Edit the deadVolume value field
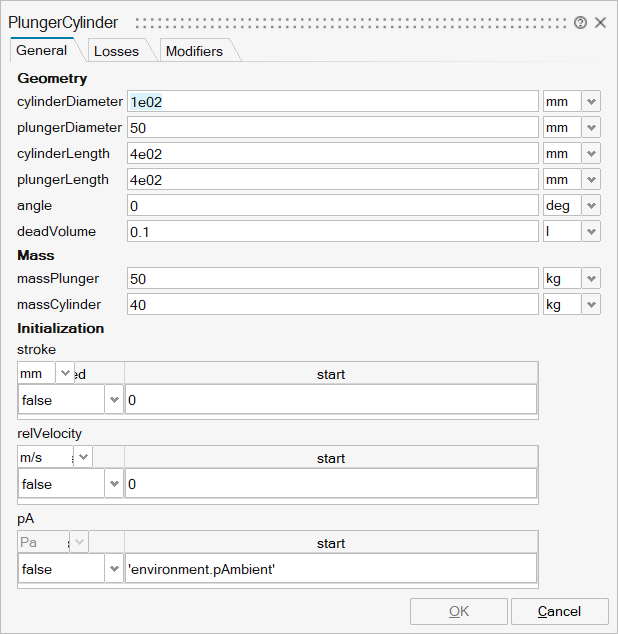 tap(332, 231)
